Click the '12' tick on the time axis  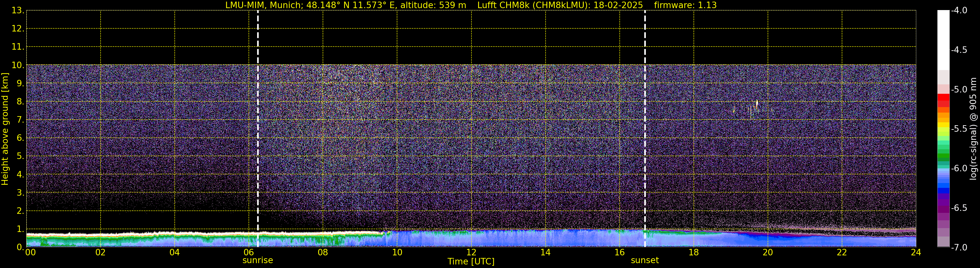click(x=471, y=252)
